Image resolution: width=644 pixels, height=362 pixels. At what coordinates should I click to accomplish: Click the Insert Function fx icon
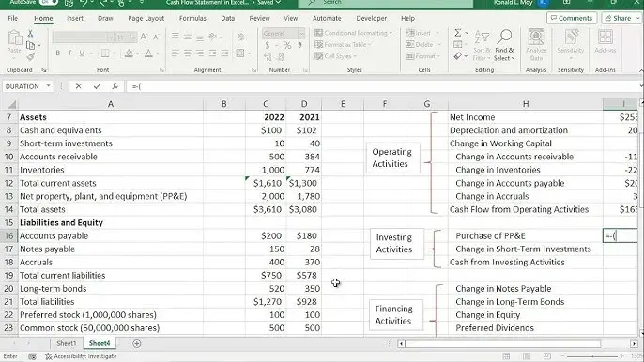[x=115, y=86]
